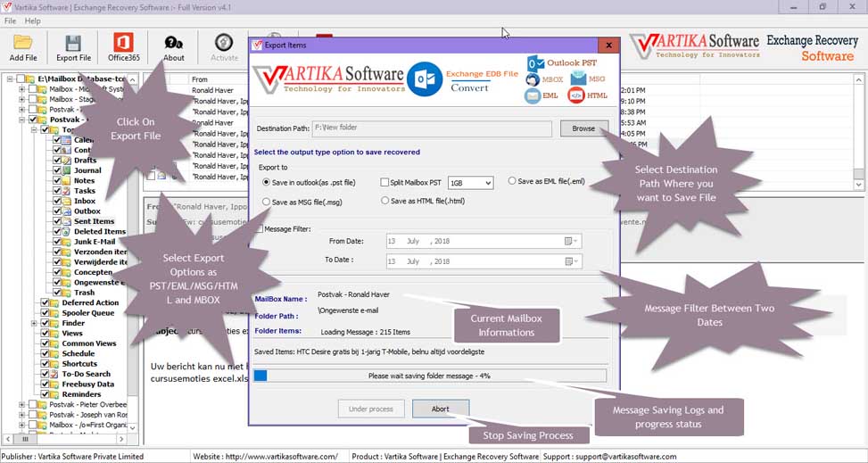
Task: Uncheck the Inbox folder checkbox
Action: point(58,201)
